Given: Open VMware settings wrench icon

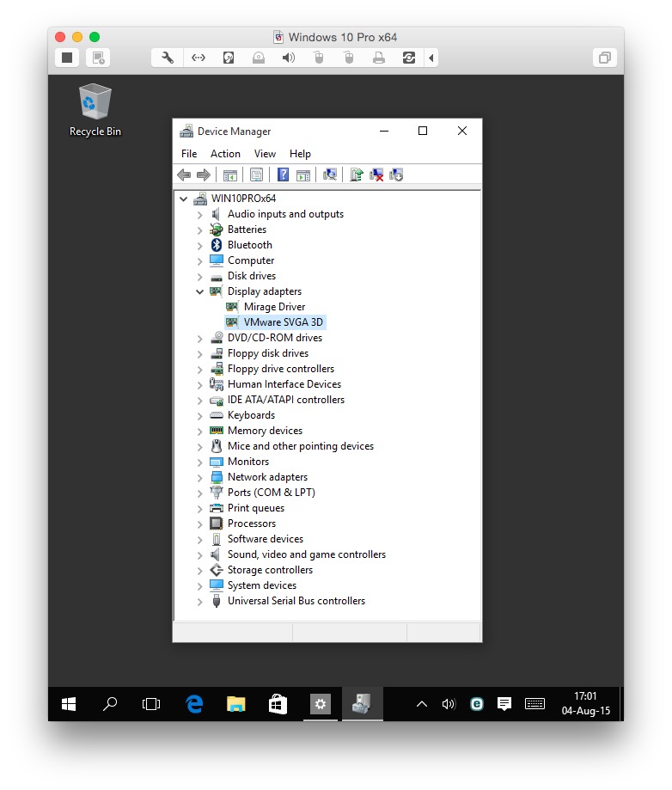Looking at the screenshot, I should (x=168, y=58).
